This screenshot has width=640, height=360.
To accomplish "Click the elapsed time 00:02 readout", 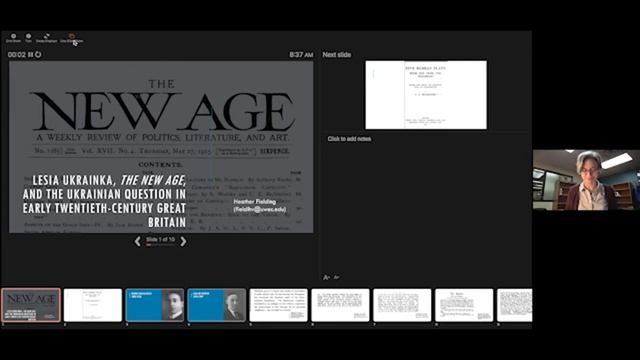I will tap(17, 54).
